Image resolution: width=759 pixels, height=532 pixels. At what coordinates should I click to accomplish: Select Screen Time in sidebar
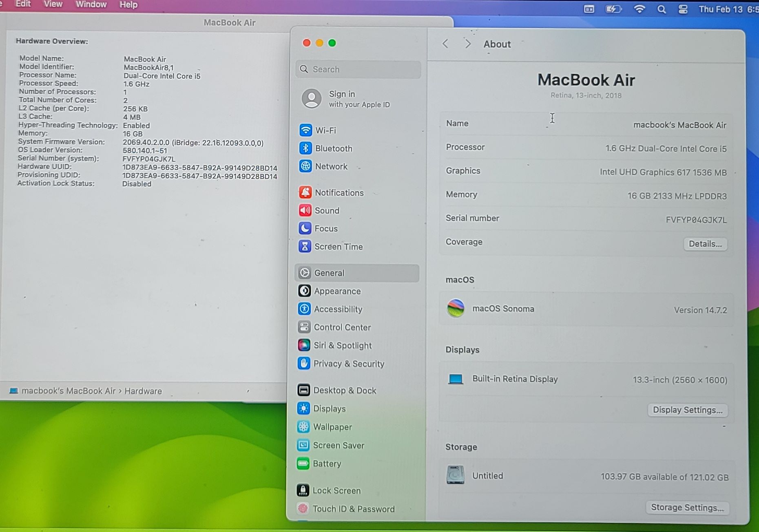tap(338, 247)
